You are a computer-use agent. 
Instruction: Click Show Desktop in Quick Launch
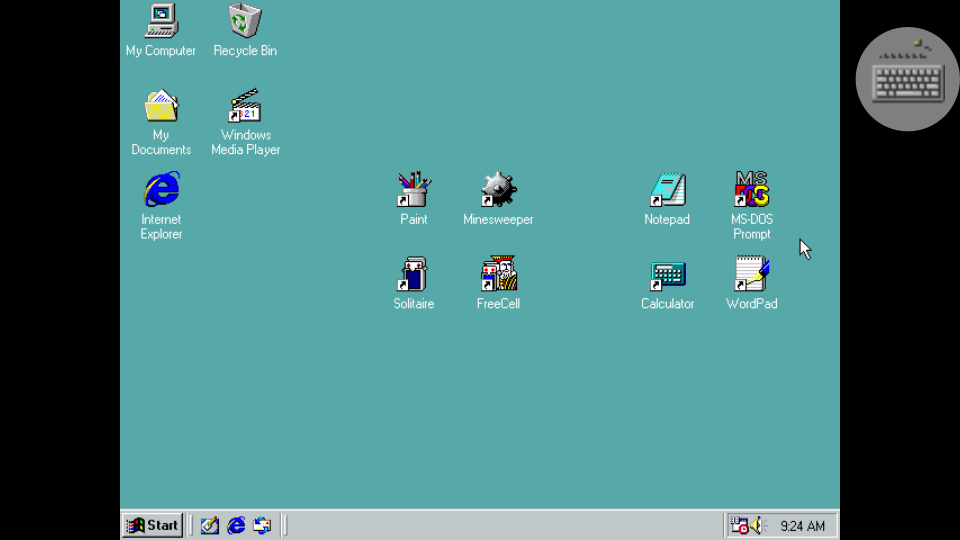(209, 525)
